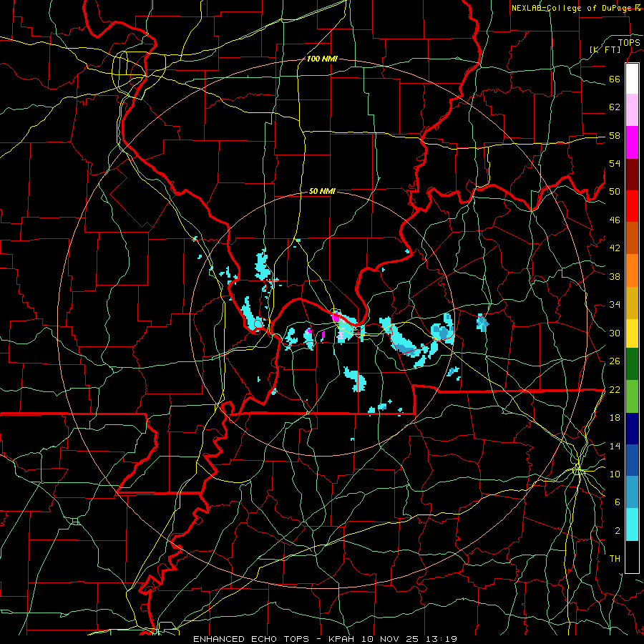Image resolution: width=644 pixels, height=644 pixels.
Task: Click the '58' legend value
Action: tap(615, 135)
